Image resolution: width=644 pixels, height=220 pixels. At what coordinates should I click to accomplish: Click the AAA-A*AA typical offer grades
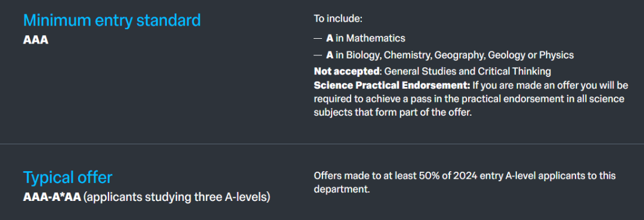coord(52,197)
